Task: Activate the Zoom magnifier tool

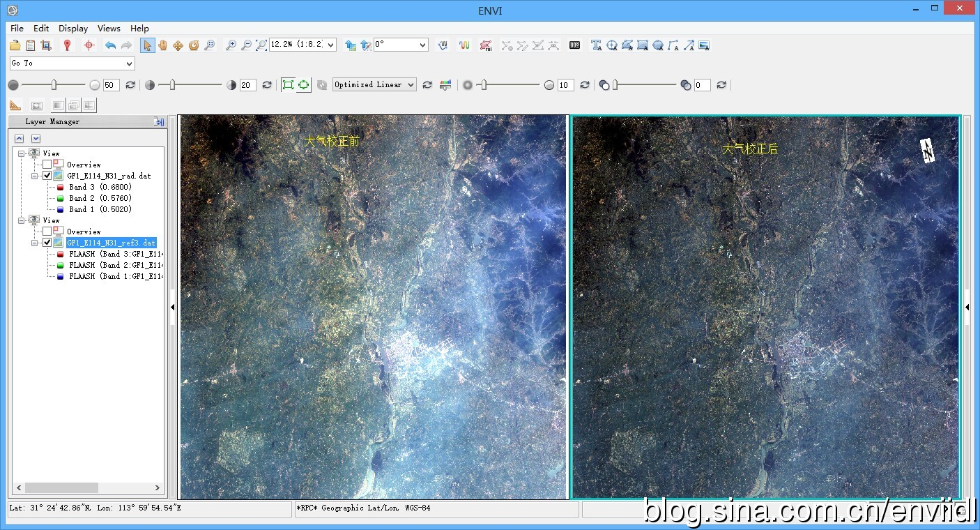Action: coord(209,45)
